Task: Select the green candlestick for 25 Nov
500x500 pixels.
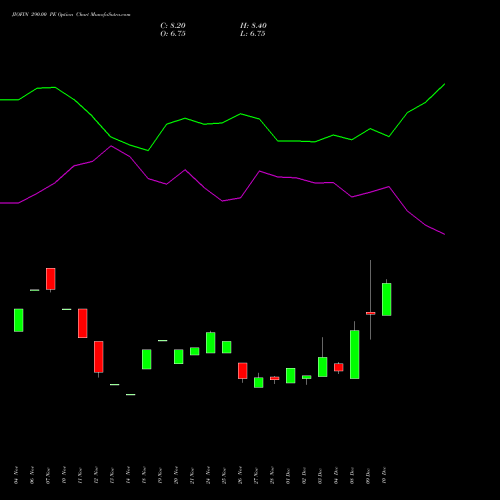Action: [227, 347]
